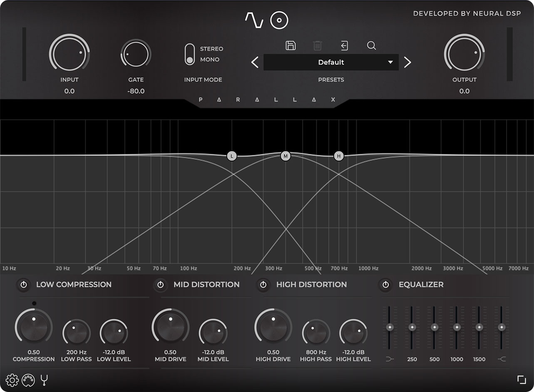Go to next preset

pos(407,62)
